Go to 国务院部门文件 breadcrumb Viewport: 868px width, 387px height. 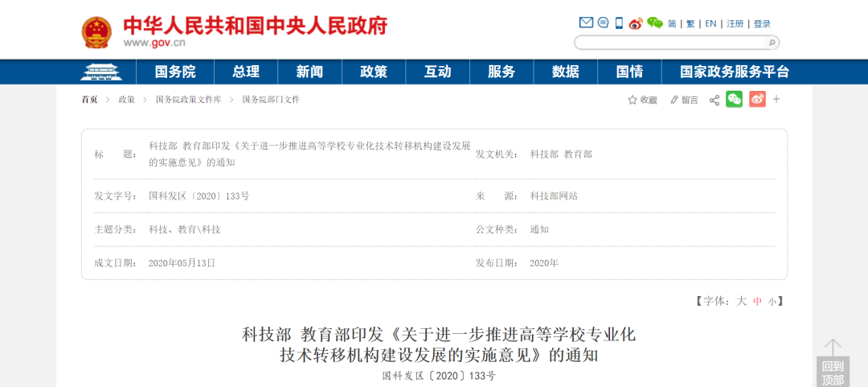coord(271,100)
